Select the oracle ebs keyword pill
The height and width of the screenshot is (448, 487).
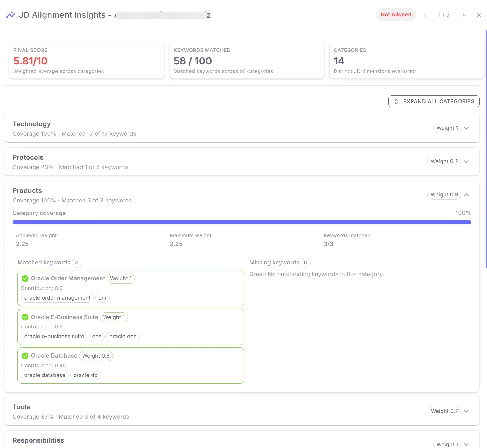click(123, 336)
